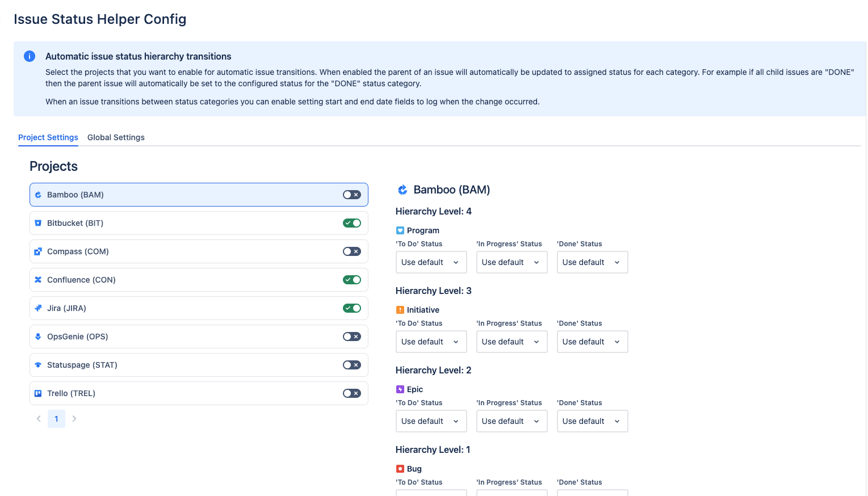Expand Initiative 'To Do' Status dropdown
This screenshot has height=496, width=868.
(x=431, y=342)
